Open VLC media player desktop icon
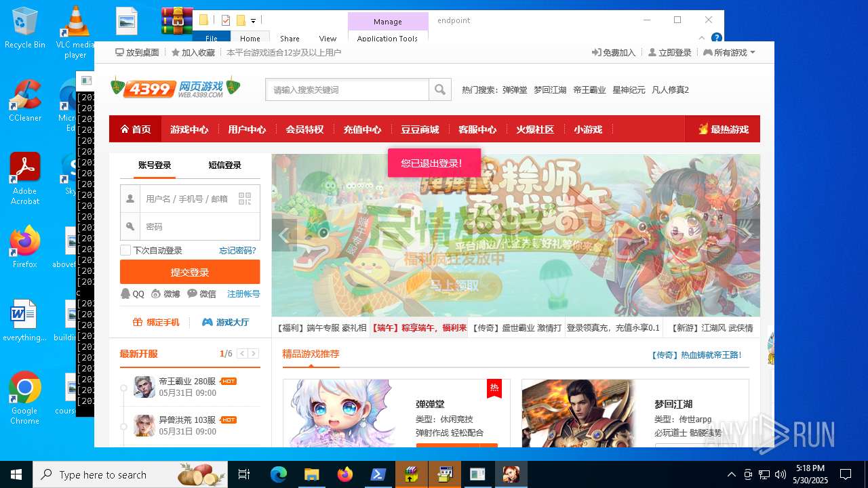 [x=75, y=32]
